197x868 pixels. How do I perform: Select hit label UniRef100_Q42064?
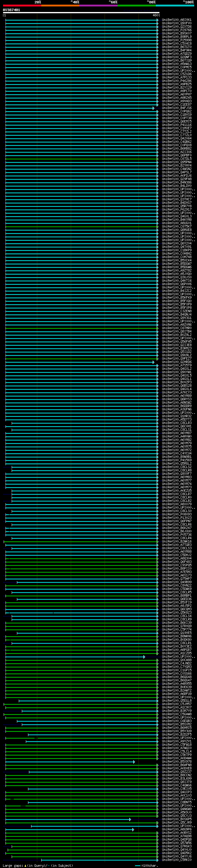tap(176, 139)
